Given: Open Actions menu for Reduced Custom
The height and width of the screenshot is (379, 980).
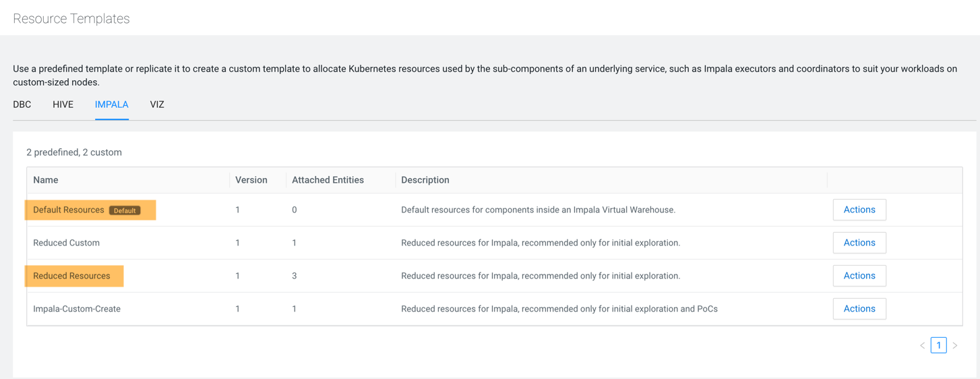Looking at the screenshot, I should click(859, 243).
